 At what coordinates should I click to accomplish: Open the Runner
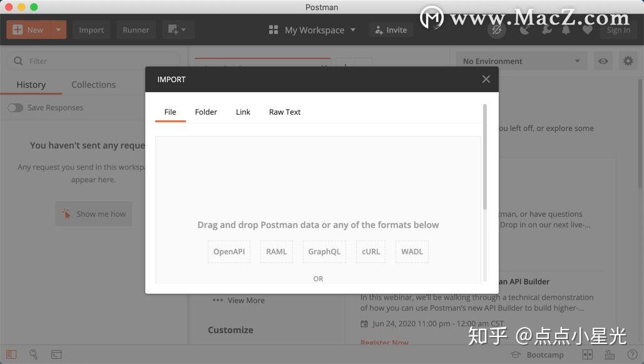[x=136, y=29]
